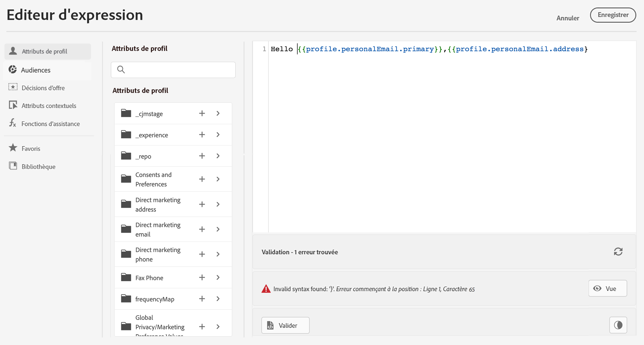
Task: Open the Audiences menu item
Action: point(36,70)
